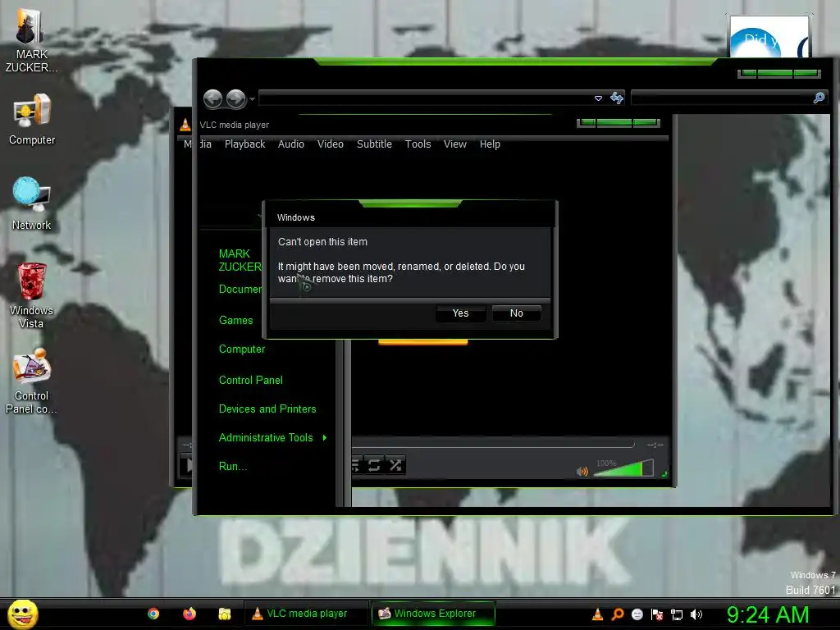
Task: Open the VLC Subtitle menu
Action: pos(374,144)
